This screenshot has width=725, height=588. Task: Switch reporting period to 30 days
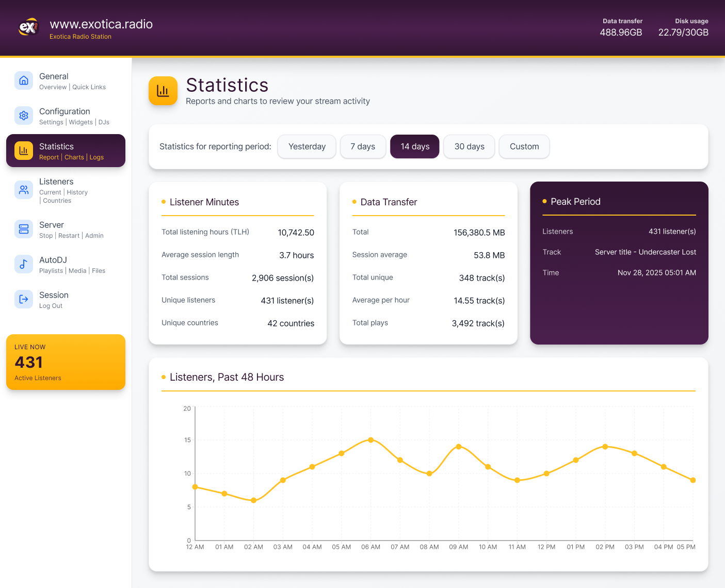click(469, 146)
